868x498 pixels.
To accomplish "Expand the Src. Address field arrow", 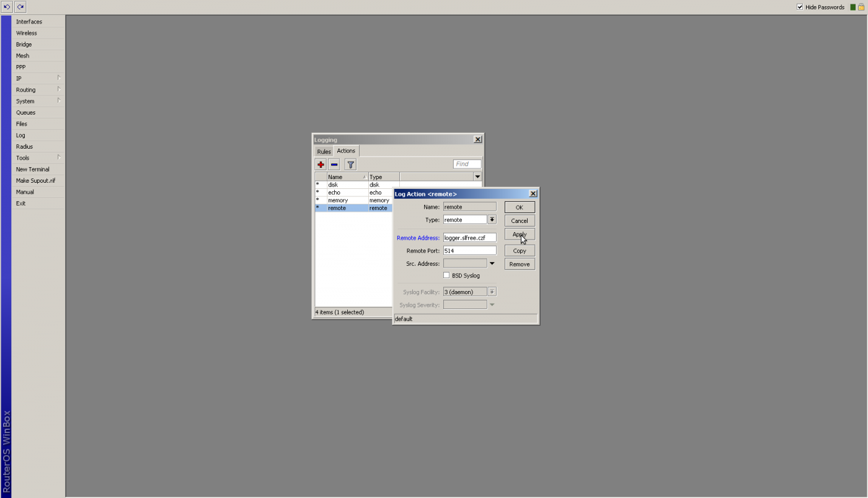I will point(492,264).
